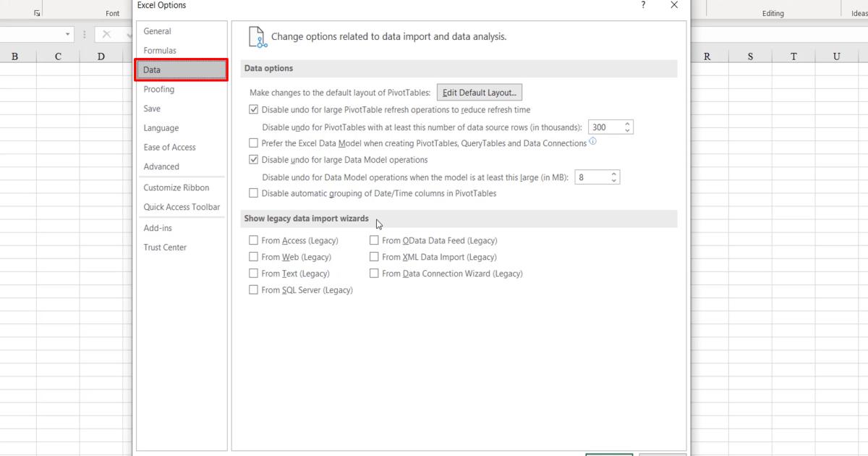This screenshot has width=868, height=456.
Task: Switch to the Proofing options category
Action: 158,89
